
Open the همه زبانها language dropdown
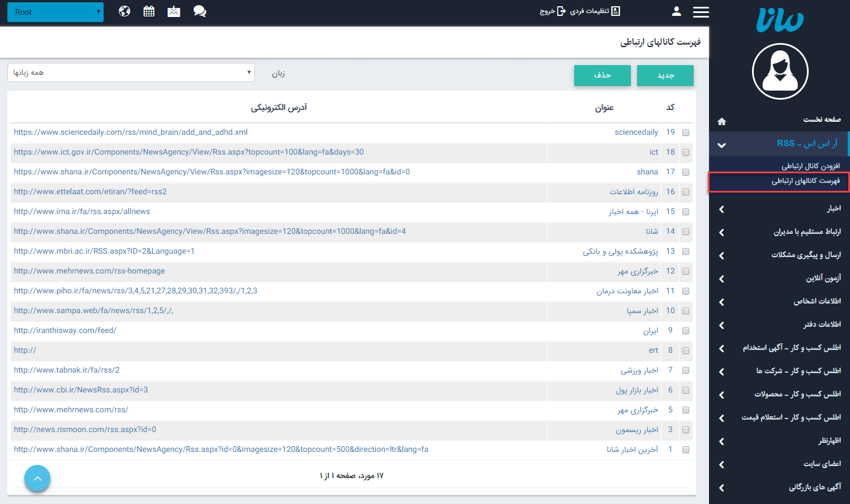(x=131, y=72)
